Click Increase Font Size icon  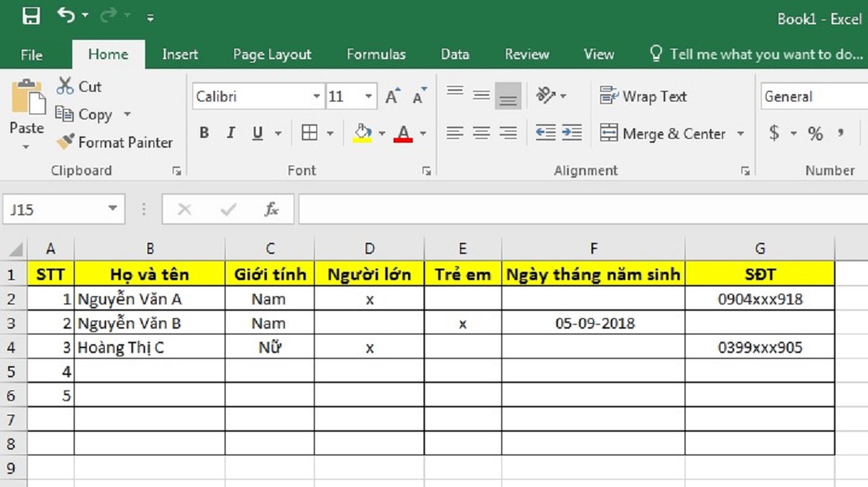click(x=393, y=97)
